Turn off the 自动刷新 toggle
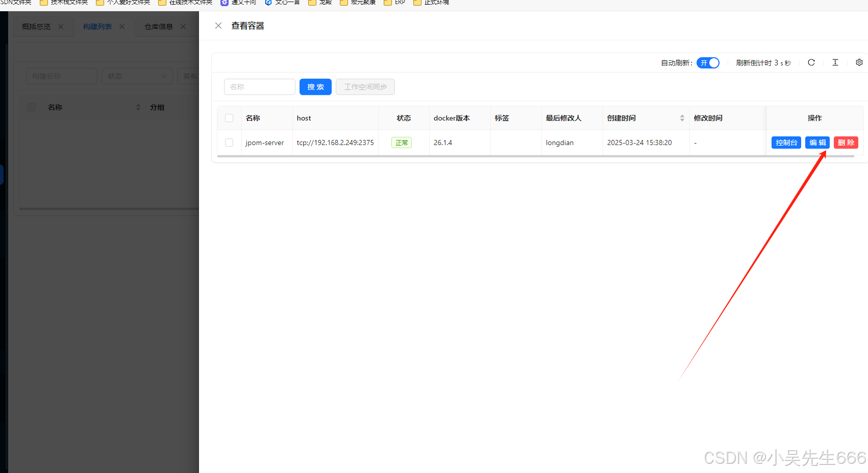Viewport: 868px width, 473px height. pyautogui.click(x=708, y=62)
